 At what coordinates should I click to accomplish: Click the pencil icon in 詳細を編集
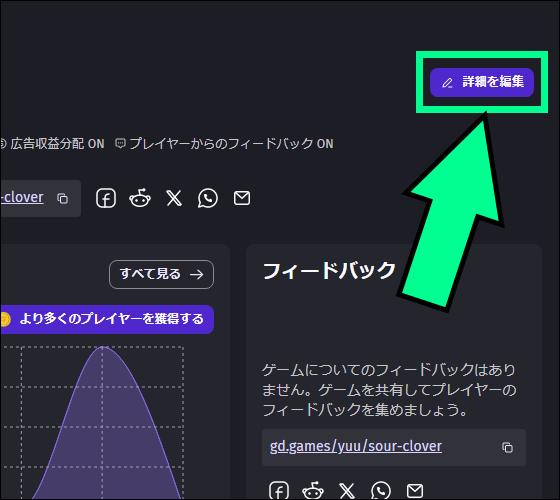(447, 83)
